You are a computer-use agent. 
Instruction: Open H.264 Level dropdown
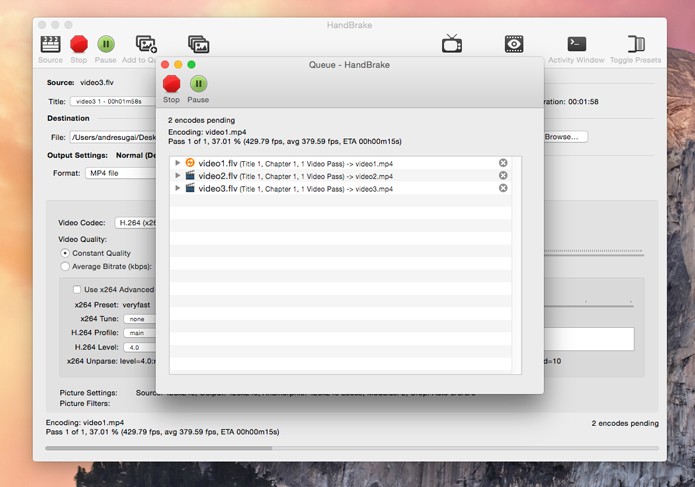[140, 347]
